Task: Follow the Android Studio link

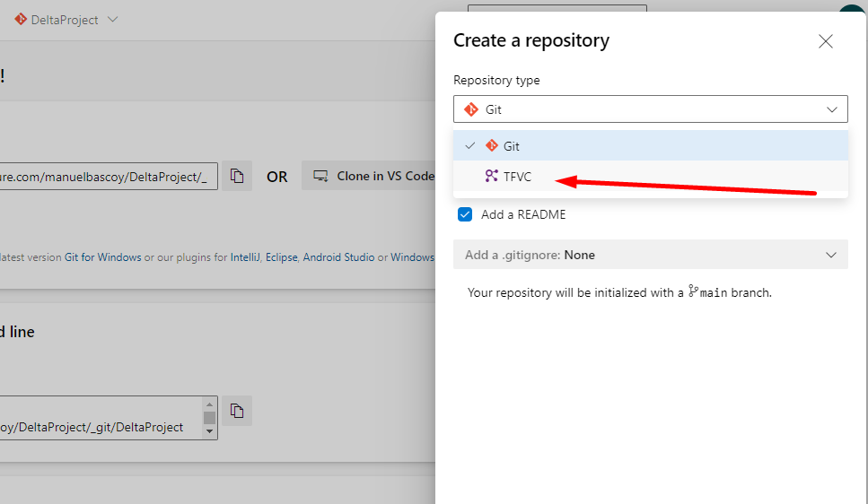Action: click(x=338, y=257)
